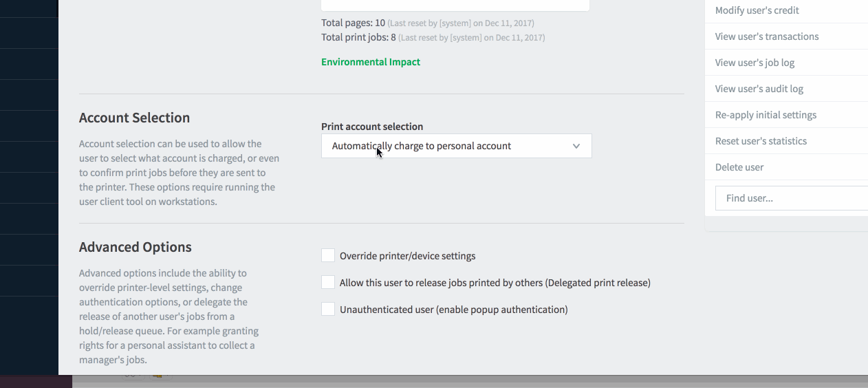Image resolution: width=868 pixels, height=388 pixels.
Task: Open the Environmental Impact link
Action: point(371,62)
